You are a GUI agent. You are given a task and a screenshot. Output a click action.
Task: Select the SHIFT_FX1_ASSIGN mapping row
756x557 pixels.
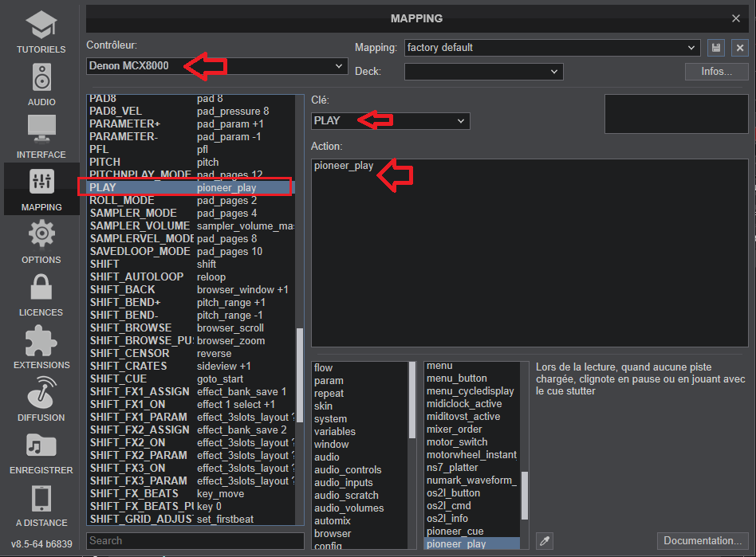pos(191,392)
